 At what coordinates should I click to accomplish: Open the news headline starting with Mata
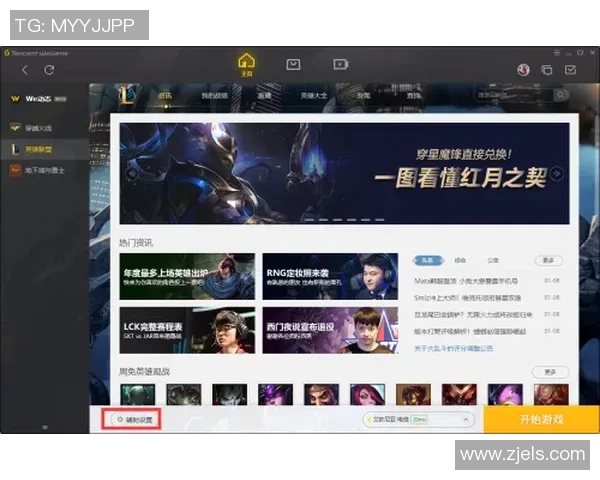[466, 281]
